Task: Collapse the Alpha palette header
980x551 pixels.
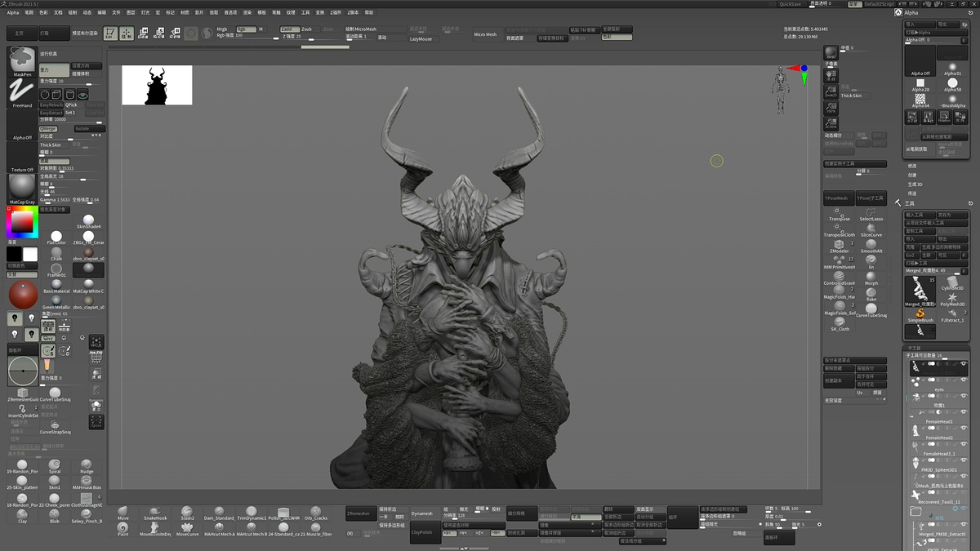Action: pos(911,13)
